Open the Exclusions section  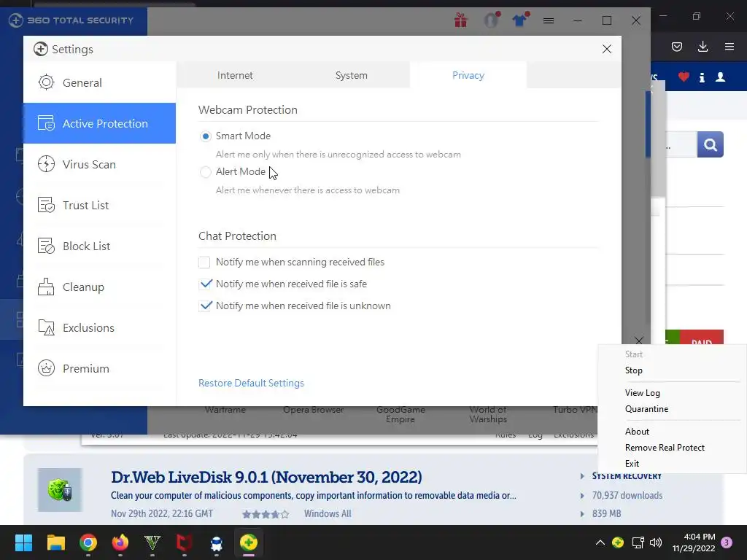[x=99, y=327]
